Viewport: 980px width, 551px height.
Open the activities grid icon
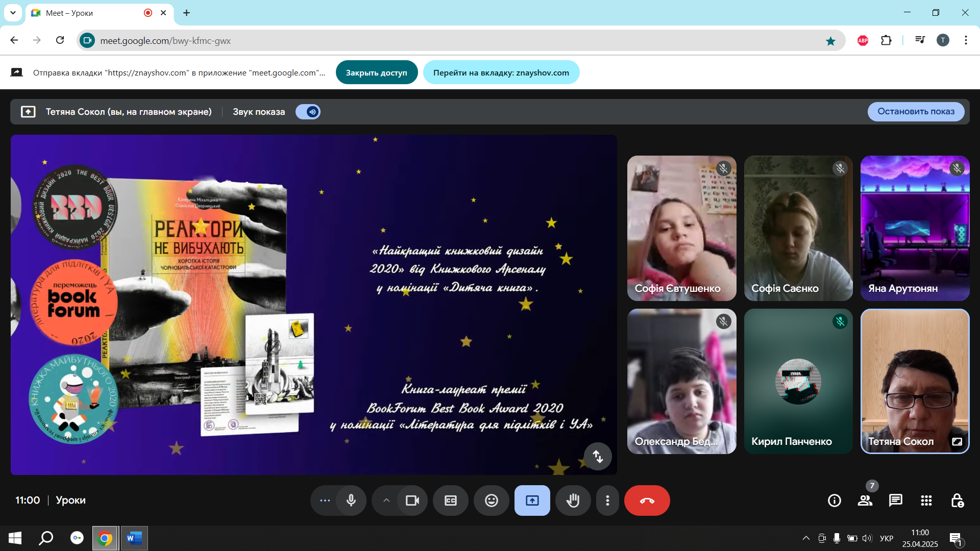pyautogui.click(x=926, y=500)
